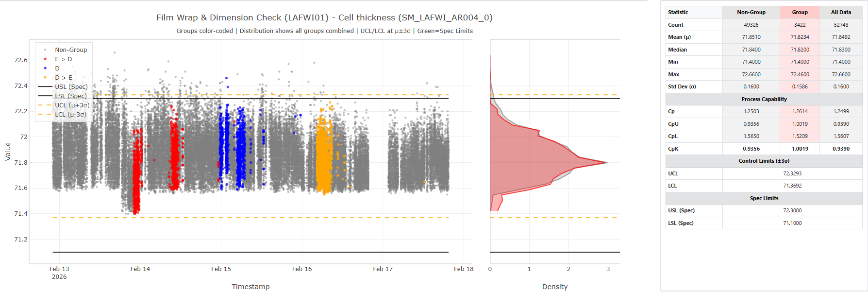Viewport: 868px width, 292px height.
Task: Click the USL (Spec) black line legend icon
Action: point(45,86)
